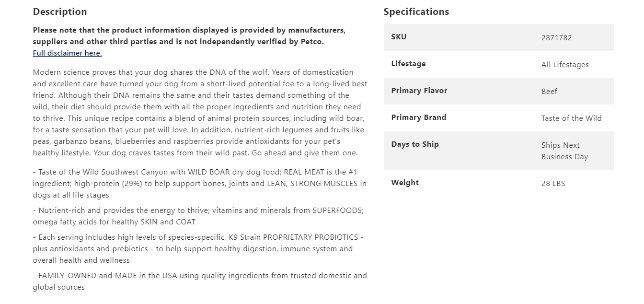Click the Lifestage specification label

pos(408,64)
